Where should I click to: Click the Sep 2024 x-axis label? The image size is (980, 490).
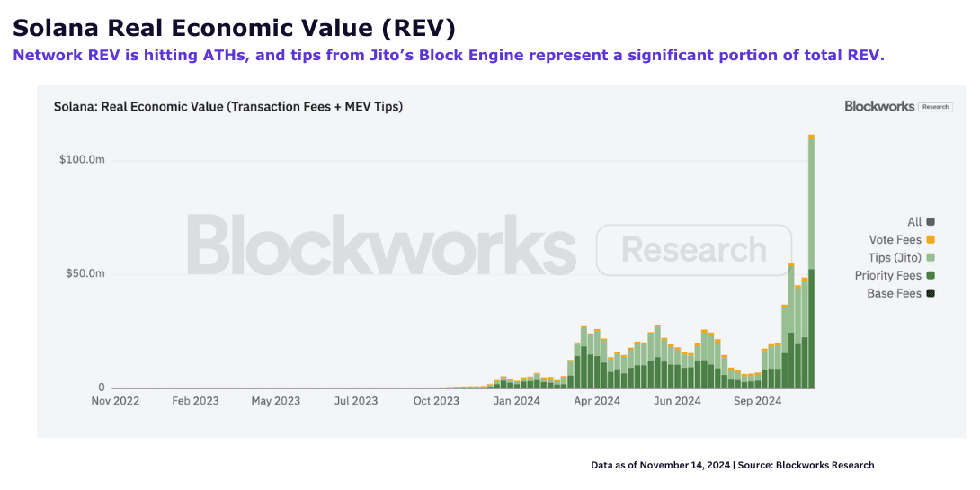[758, 401]
